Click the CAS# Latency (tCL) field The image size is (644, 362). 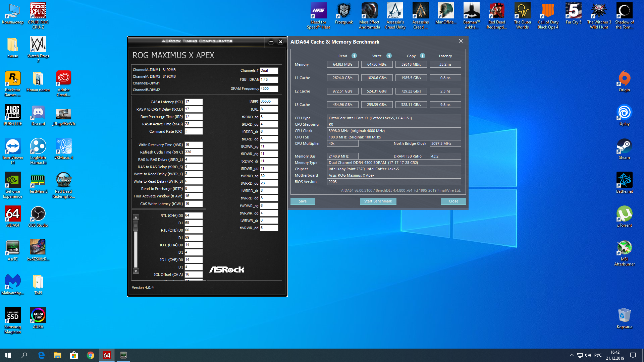click(x=194, y=102)
